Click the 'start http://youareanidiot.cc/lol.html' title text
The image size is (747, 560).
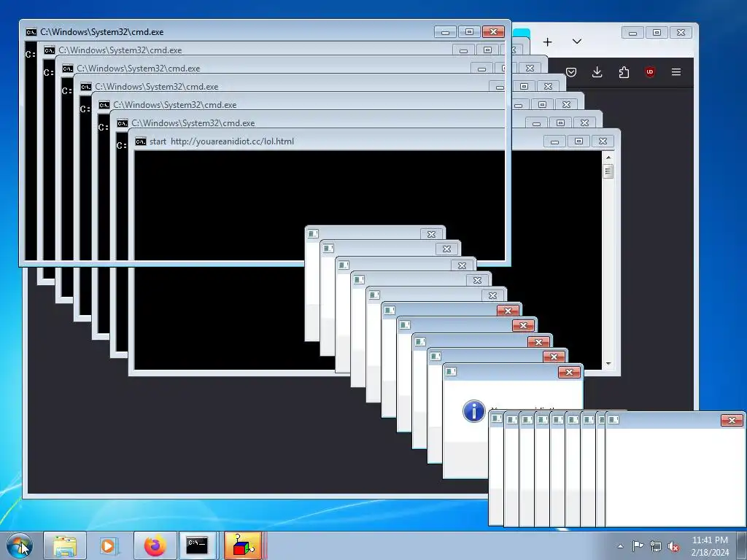(x=222, y=141)
